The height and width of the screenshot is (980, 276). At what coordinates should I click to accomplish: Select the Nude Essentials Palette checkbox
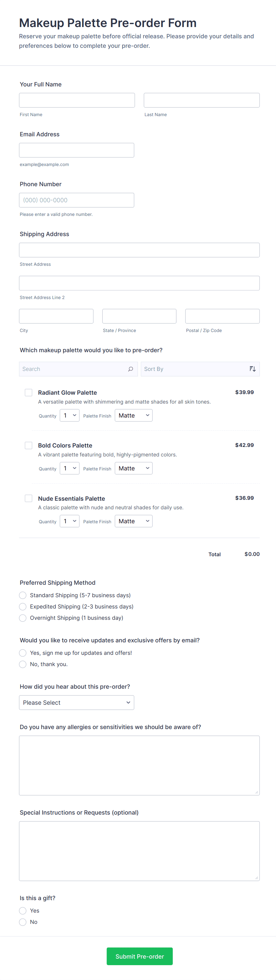28,498
